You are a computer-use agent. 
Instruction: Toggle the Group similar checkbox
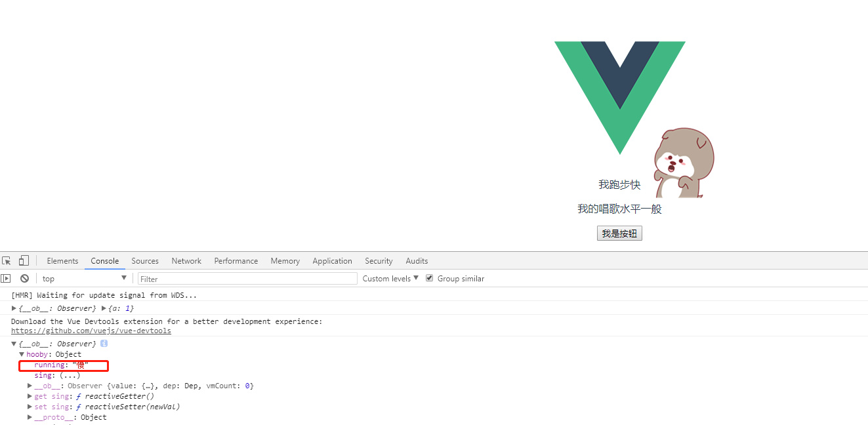(x=430, y=278)
